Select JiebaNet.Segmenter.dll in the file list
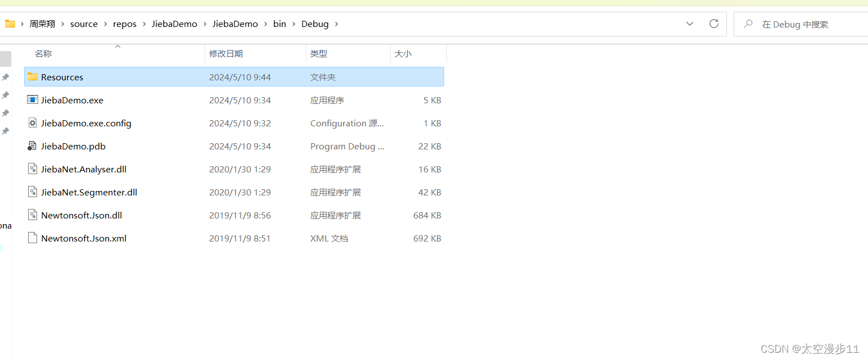This screenshot has width=868, height=360. (x=88, y=192)
